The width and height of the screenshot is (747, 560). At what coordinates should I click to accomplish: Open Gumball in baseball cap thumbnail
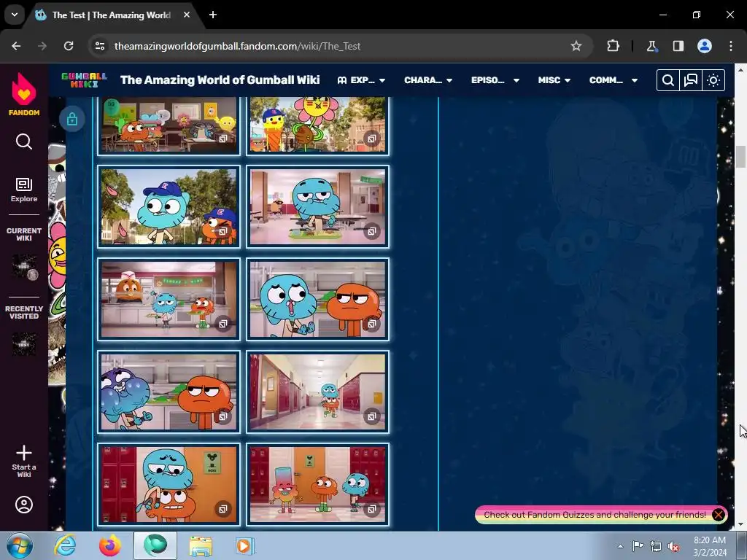click(169, 206)
